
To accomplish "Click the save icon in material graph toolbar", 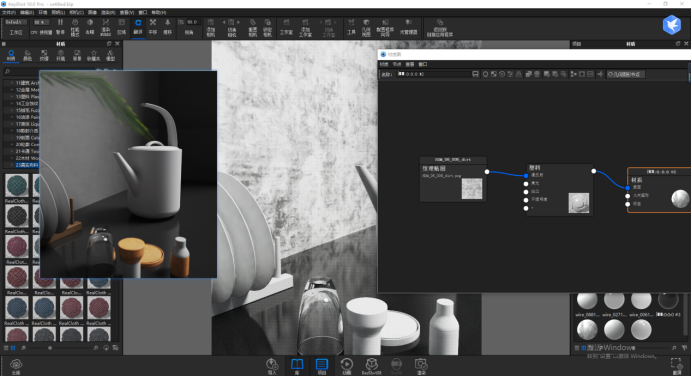I will 475,74.
